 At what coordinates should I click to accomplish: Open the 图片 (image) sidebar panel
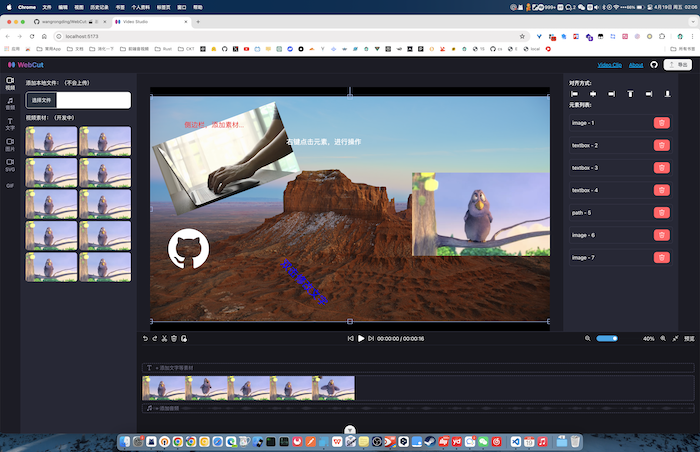[10, 145]
